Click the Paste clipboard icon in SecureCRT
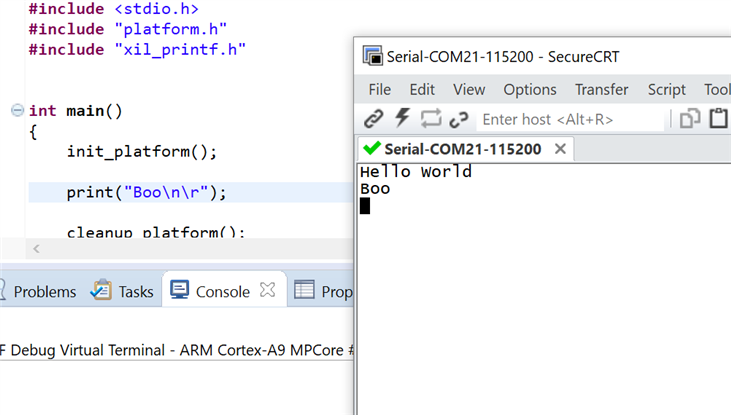The width and height of the screenshot is (731, 415). (718, 118)
